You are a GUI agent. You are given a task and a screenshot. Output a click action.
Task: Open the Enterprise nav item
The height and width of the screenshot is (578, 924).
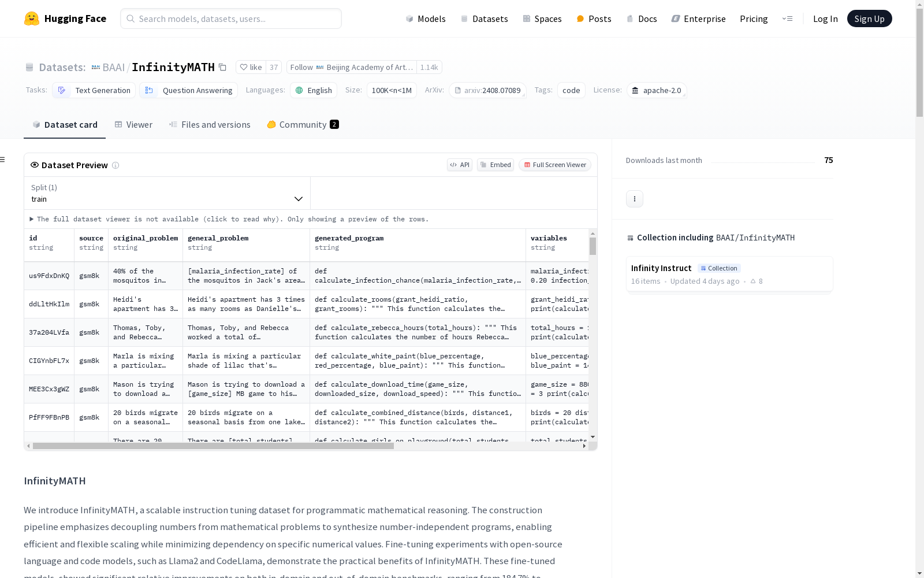(x=698, y=18)
